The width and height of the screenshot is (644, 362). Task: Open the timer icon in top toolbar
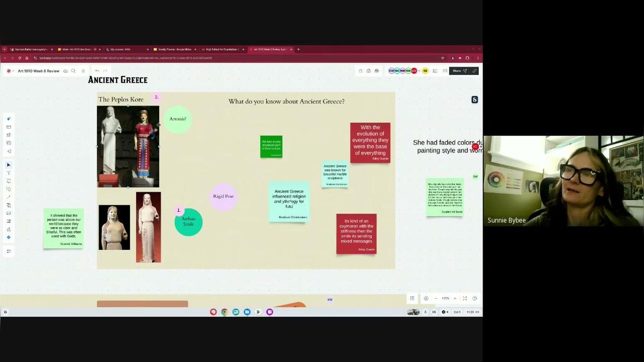361,71
